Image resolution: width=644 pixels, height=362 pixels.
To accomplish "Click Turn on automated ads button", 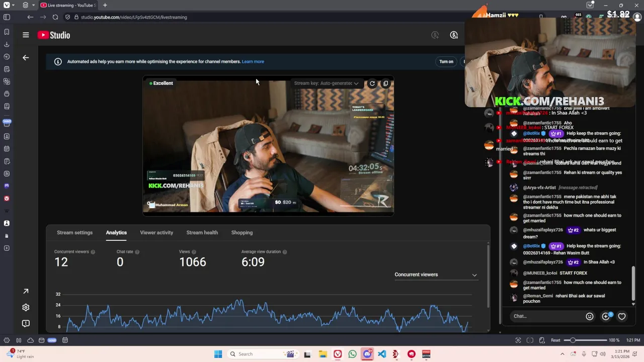I will point(446,61).
